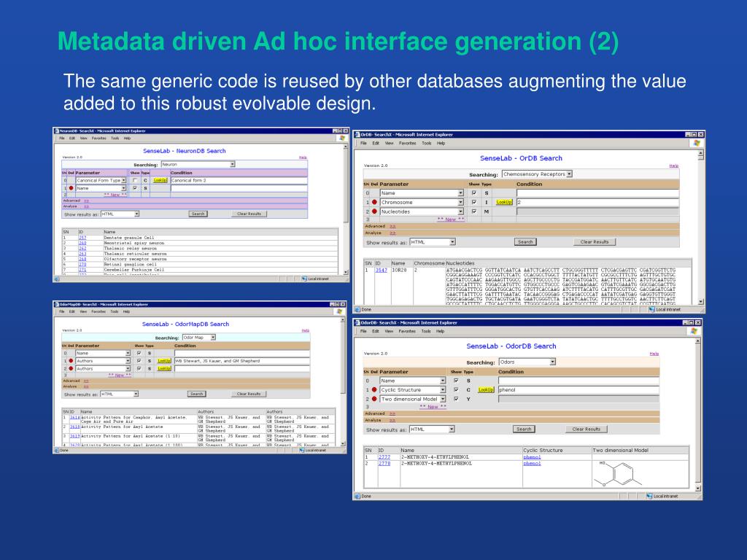
Task: Click the Windows logo icon in NeuronDB window
Action: coord(342,138)
